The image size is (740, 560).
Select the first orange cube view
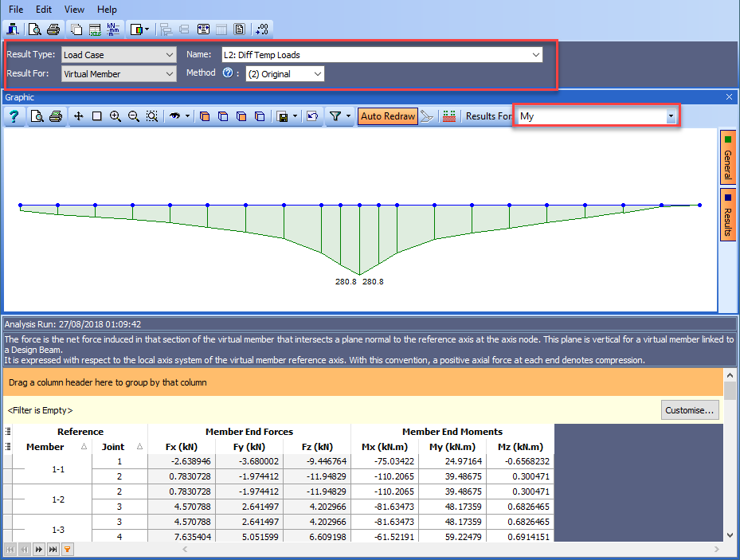pos(205,116)
